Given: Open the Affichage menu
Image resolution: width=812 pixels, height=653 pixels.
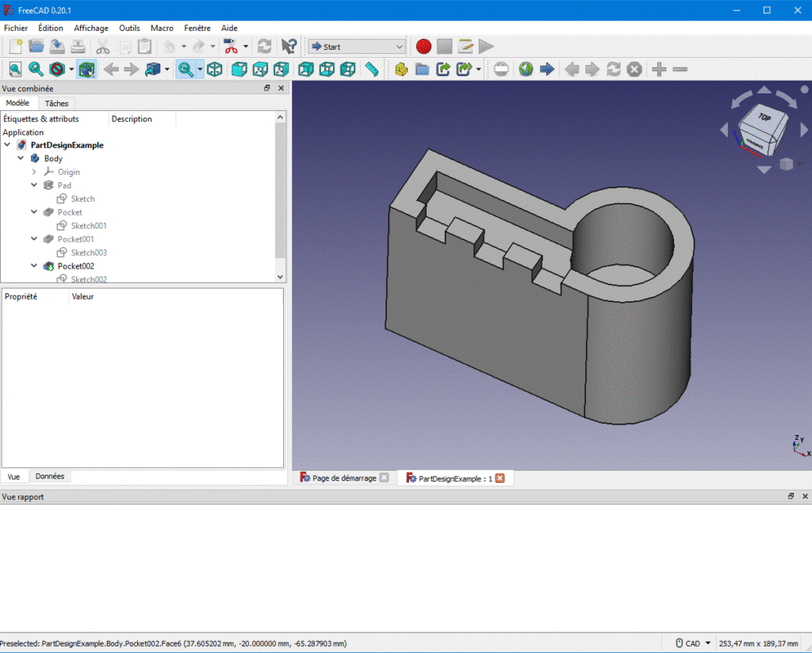Looking at the screenshot, I should 91,28.
